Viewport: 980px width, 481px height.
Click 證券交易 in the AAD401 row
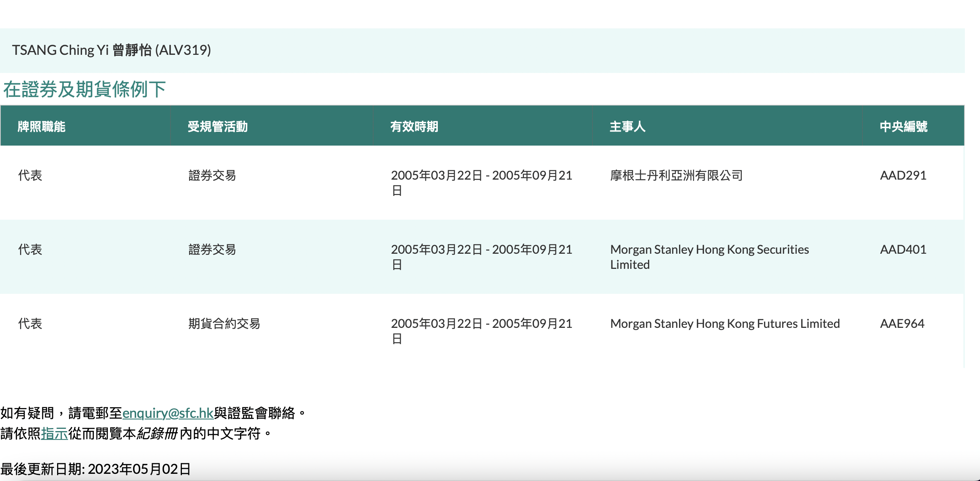(212, 250)
